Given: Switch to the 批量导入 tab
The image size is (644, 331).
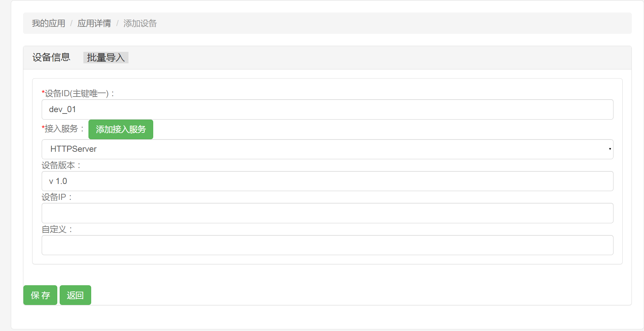Looking at the screenshot, I should coord(106,58).
